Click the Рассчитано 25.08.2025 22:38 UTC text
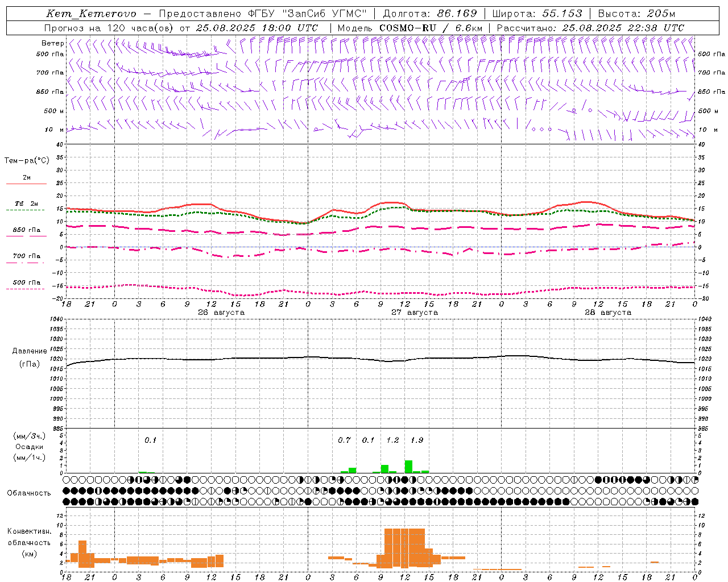The image size is (728, 582). point(590,28)
